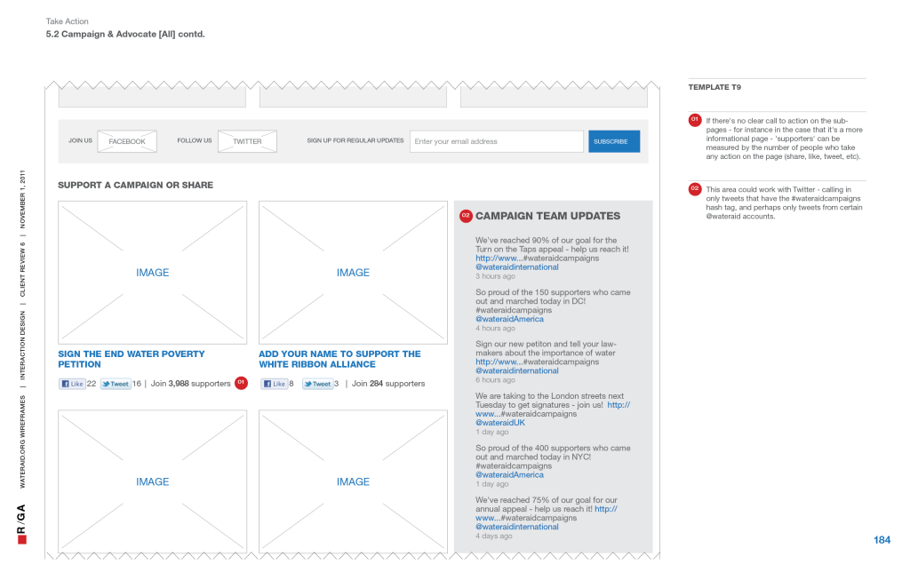Click Tweet button for White Ribbon Alliance
910x588 pixels.
click(x=317, y=384)
